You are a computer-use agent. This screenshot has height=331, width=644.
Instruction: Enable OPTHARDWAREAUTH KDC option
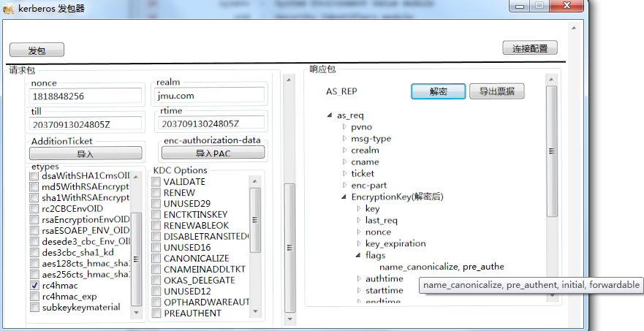[x=156, y=303]
